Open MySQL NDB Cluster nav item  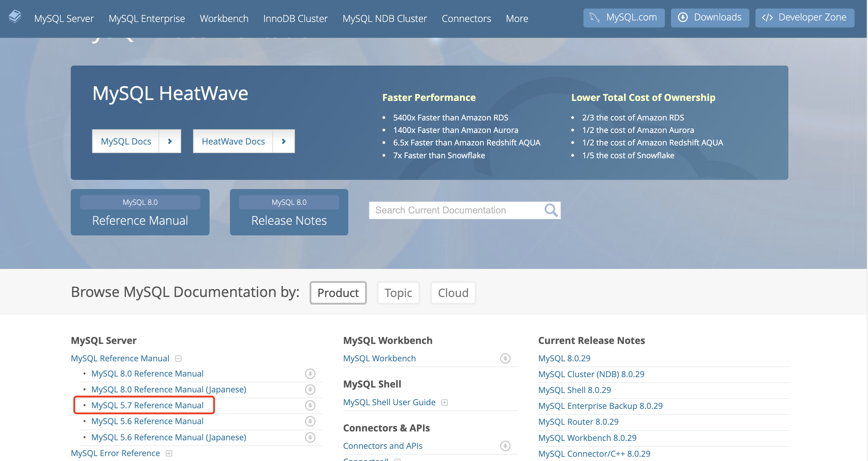(385, 19)
